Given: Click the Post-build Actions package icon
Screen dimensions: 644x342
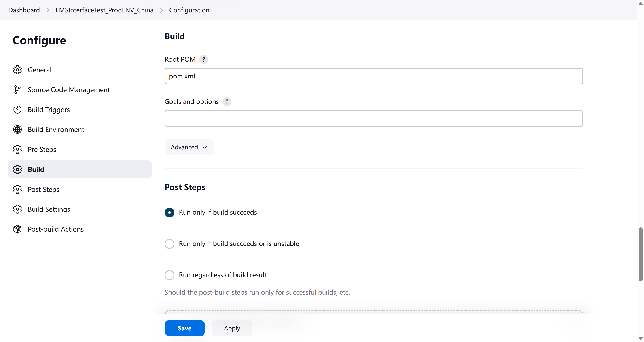Looking at the screenshot, I should 17,229.
